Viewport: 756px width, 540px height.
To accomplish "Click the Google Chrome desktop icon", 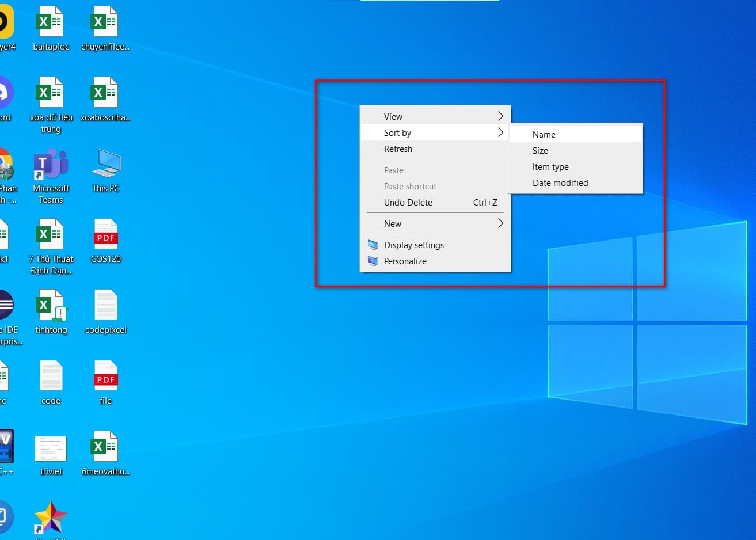I will click(5, 164).
